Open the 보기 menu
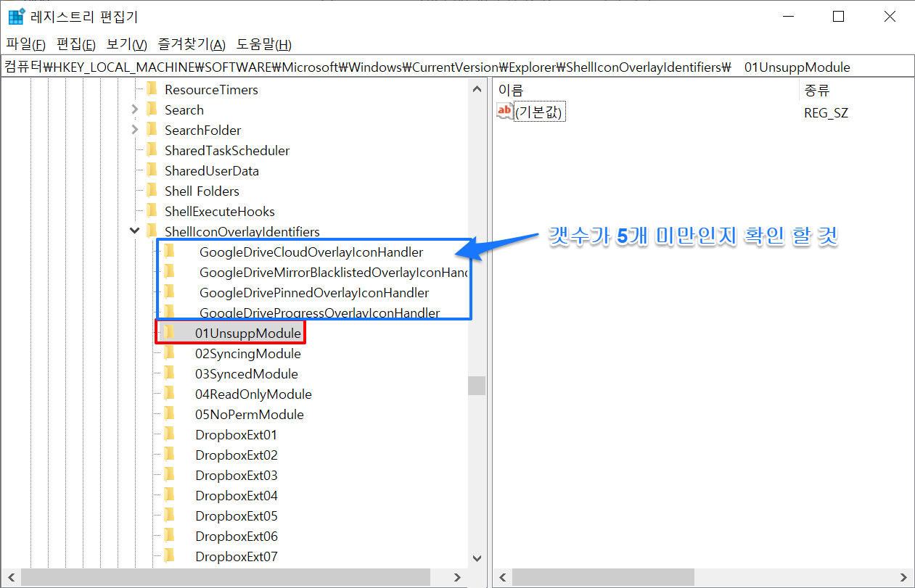Viewport: 915px width, 588px height. (x=127, y=44)
